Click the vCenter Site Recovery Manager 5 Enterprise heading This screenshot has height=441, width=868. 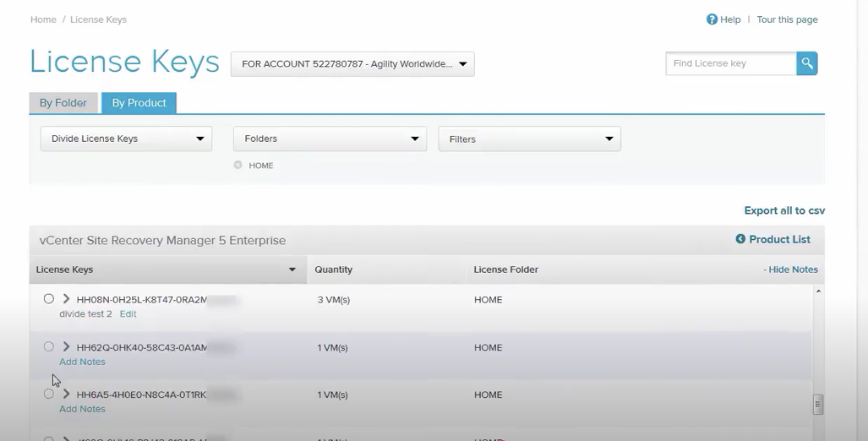[x=162, y=240]
